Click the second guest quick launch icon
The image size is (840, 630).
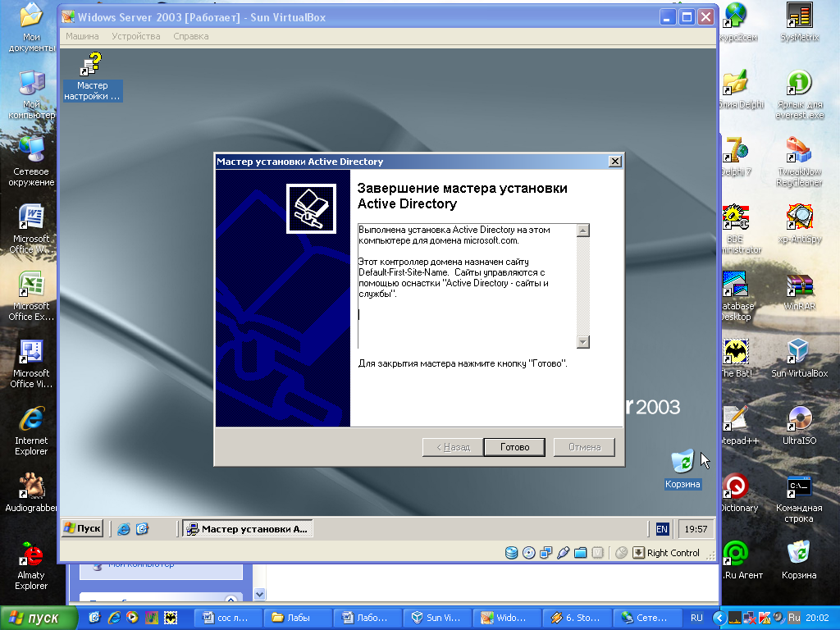tap(142, 529)
